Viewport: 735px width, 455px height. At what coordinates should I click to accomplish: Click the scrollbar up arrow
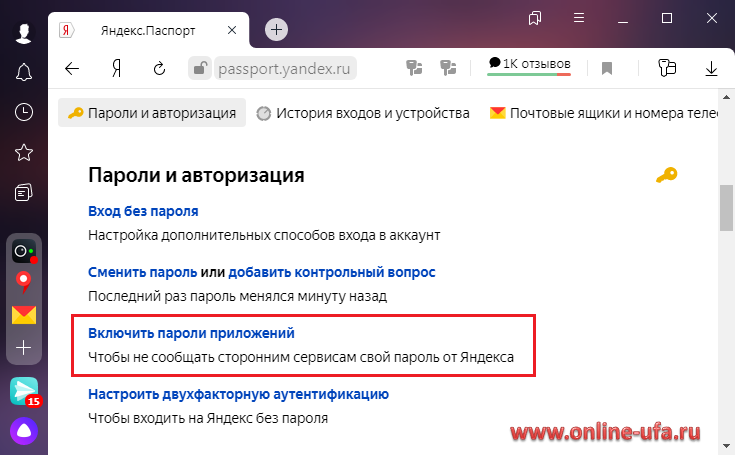click(x=726, y=97)
